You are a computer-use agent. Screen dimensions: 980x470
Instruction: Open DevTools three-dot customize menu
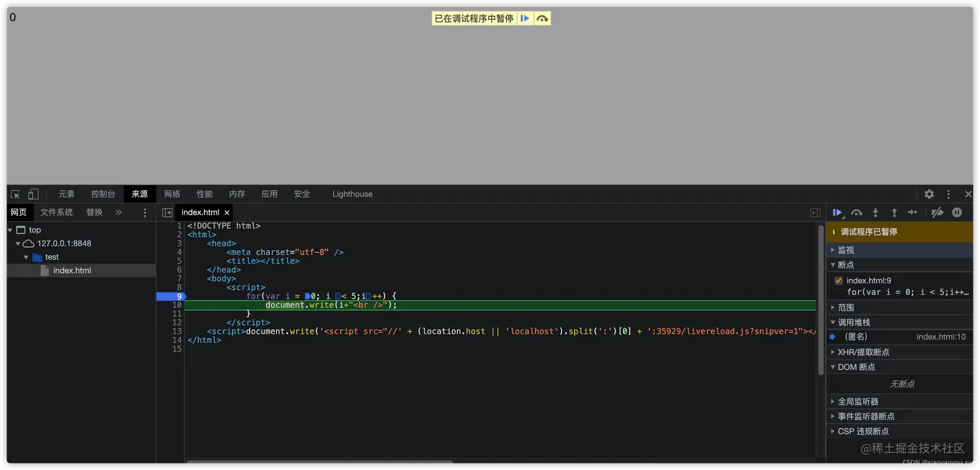948,194
